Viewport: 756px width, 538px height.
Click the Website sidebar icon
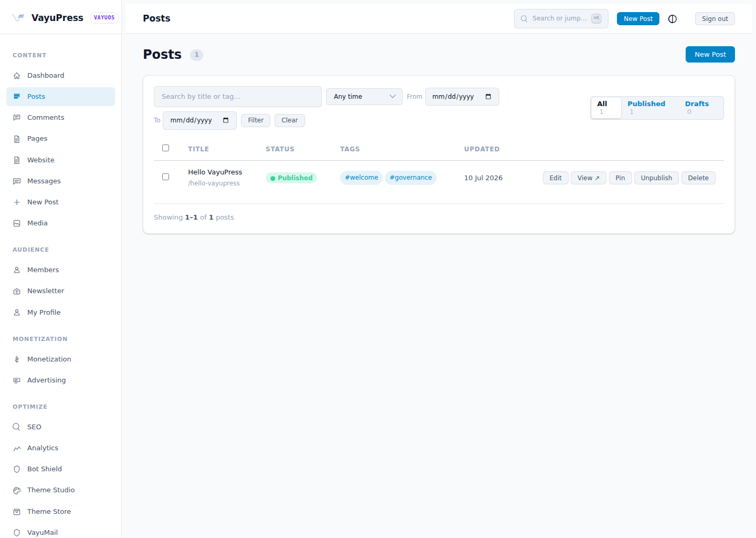pos(17,160)
